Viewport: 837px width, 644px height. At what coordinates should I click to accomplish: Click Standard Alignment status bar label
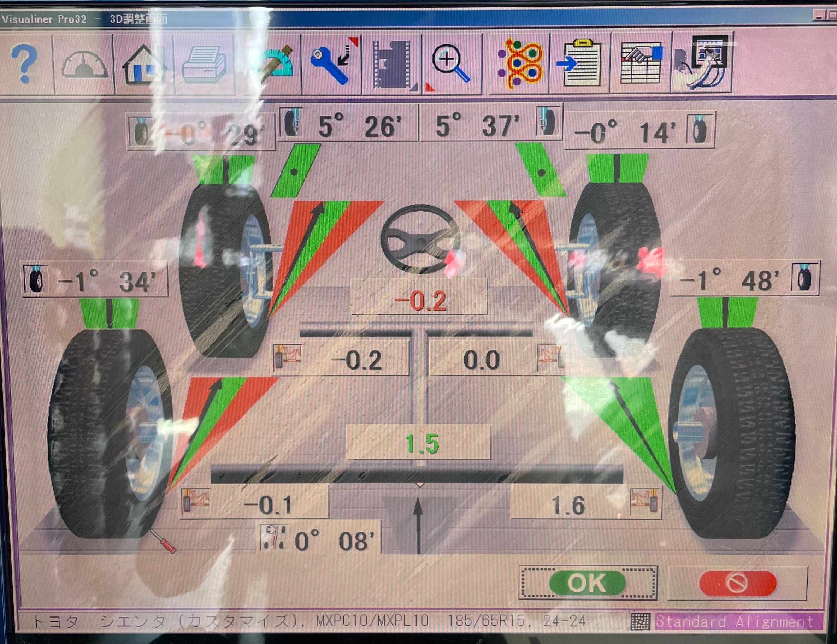pos(735,622)
